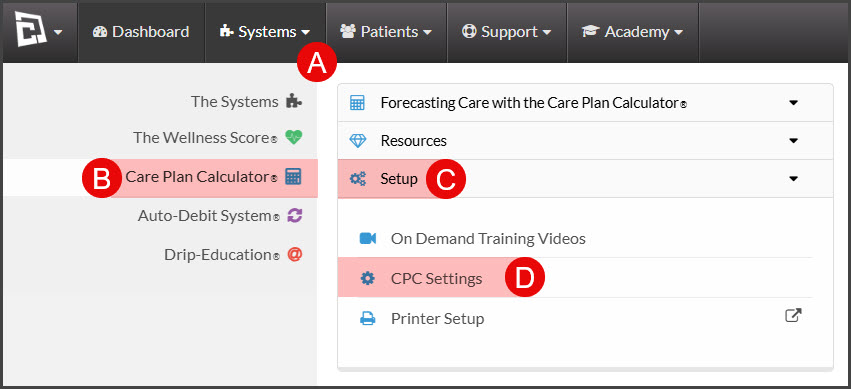
Task: Click the printer icon
Action: click(368, 318)
